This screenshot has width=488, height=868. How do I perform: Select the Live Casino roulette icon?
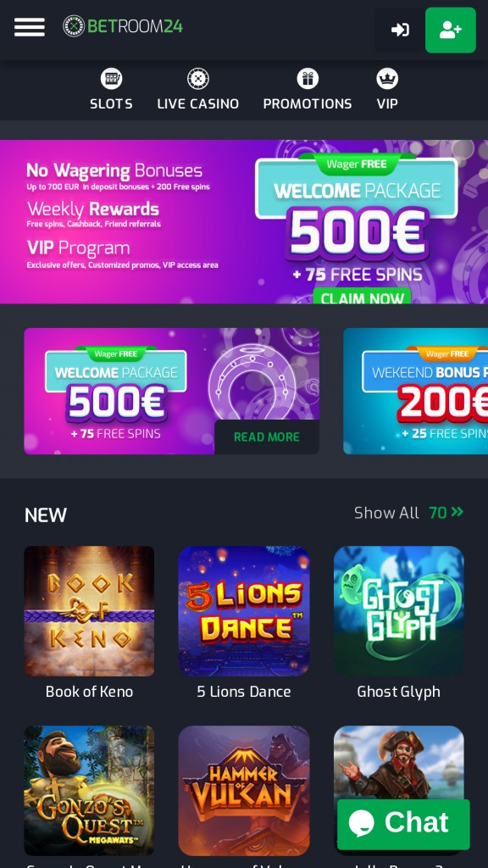(198, 79)
